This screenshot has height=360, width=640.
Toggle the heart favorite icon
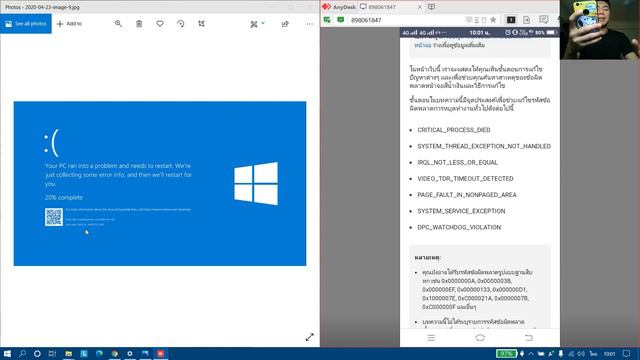[160, 24]
